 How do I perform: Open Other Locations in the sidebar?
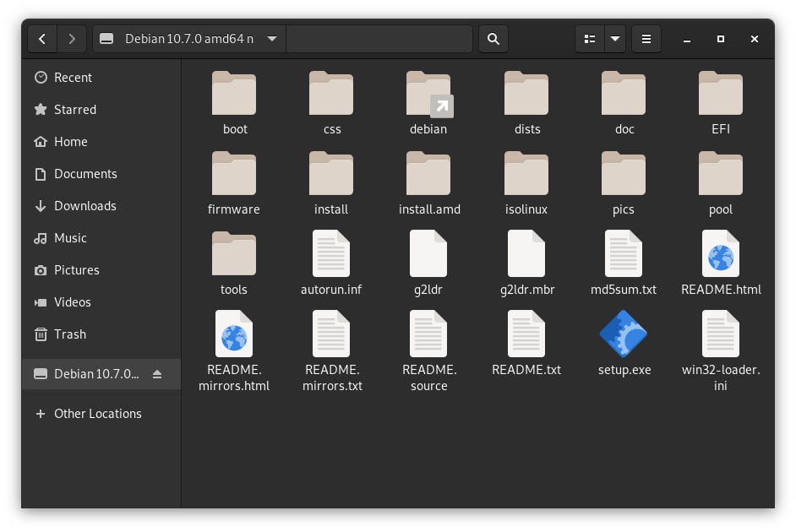pos(101,414)
